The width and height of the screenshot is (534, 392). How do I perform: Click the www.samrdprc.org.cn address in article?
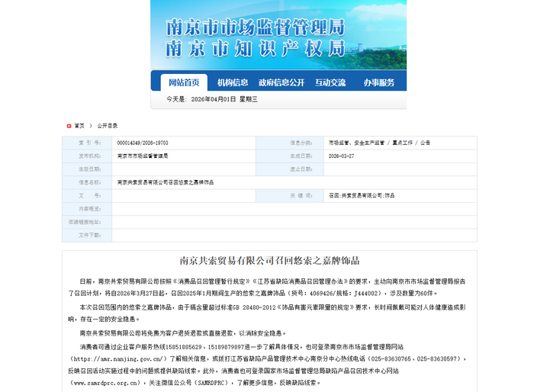[105, 383]
